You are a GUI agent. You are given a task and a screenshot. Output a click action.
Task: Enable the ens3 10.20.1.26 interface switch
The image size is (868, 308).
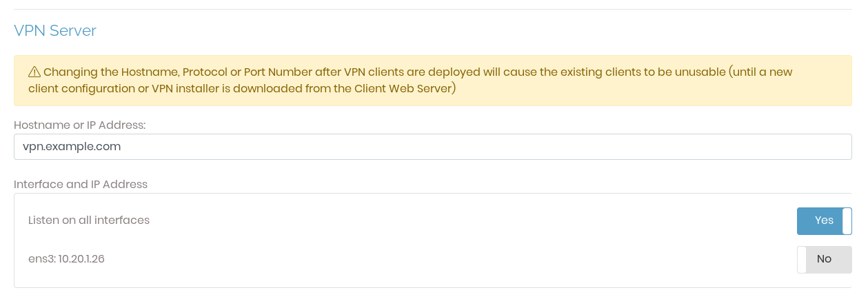(x=824, y=260)
